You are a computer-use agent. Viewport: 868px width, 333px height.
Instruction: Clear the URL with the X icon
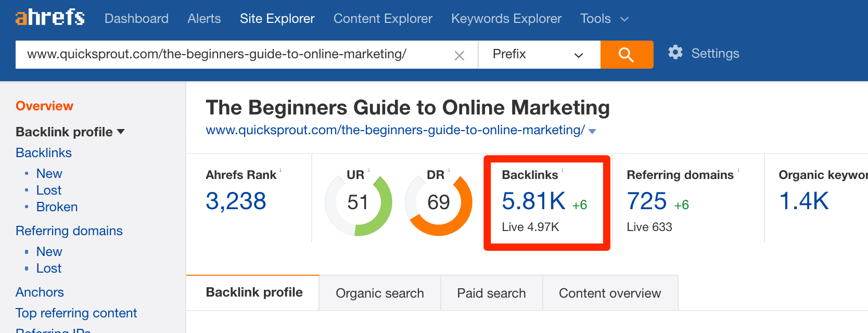[x=459, y=55]
